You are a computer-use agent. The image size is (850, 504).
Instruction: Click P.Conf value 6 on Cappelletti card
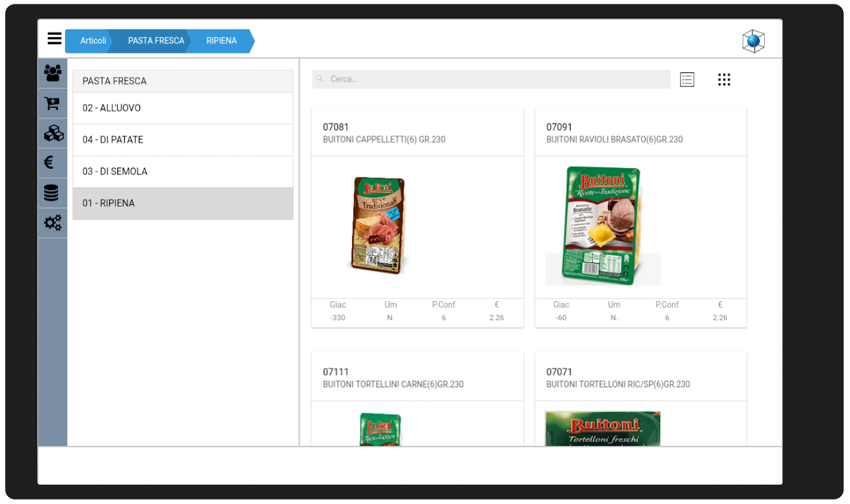(x=444, y=318)
